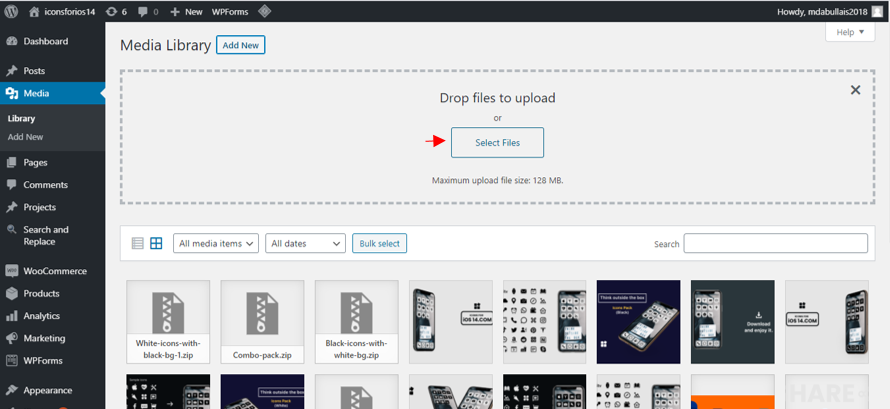Click the Posts pushpin icon
890x409 pixels.
point(11,71)
